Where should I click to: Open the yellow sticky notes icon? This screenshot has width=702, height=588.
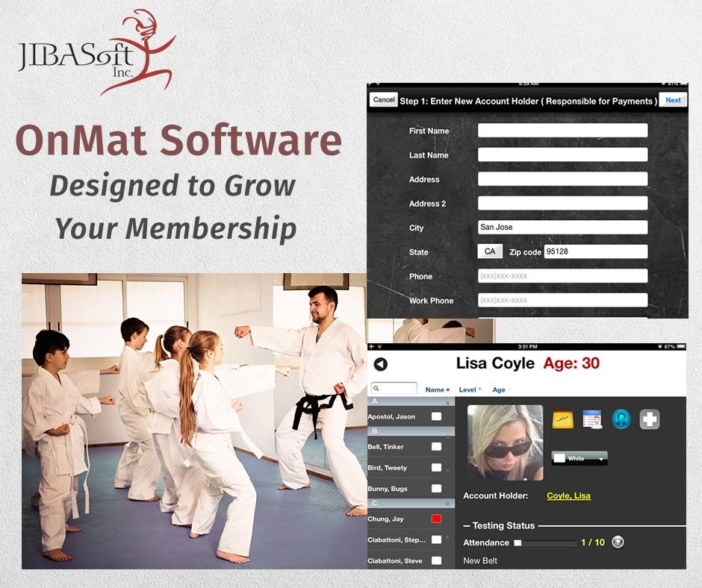[563, 420]
